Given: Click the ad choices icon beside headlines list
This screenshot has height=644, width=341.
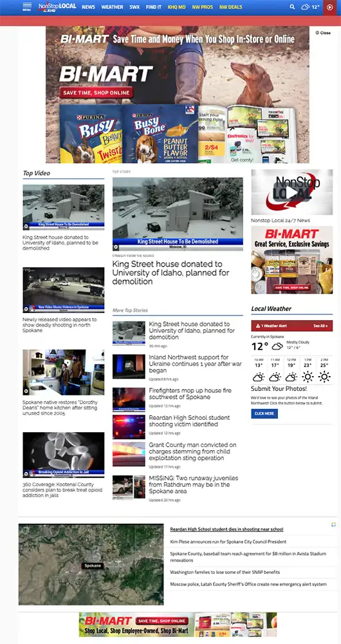Looking at the screenshot, I should [x=334, y=524].
